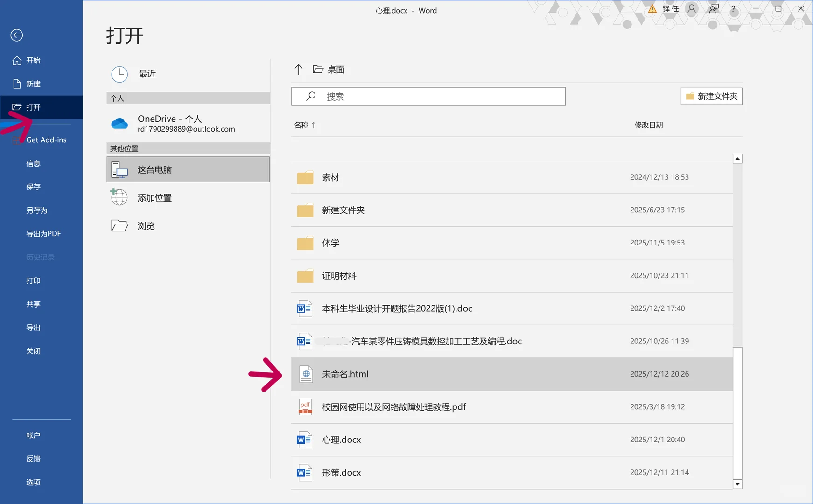Image resolution: width=813 pixels, height=504 pixels.
Task: Switch to the 打印 section
Action: click(x=33, y=280)
